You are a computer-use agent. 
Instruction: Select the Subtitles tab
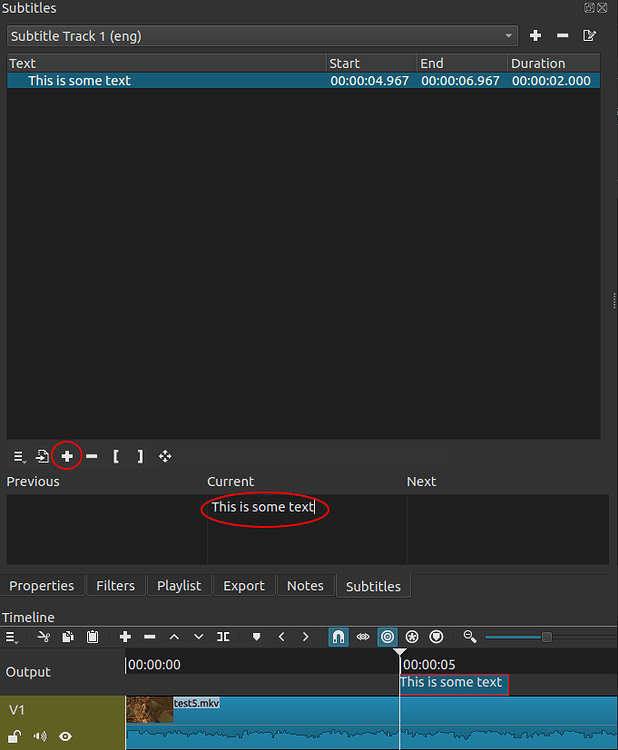tap(373, 586)
